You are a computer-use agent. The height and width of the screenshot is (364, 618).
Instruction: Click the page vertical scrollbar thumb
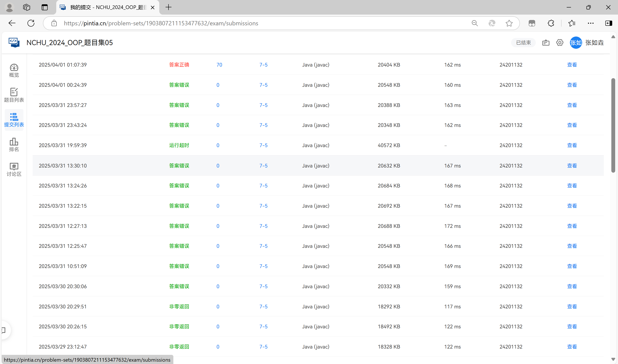coord(613,125)
